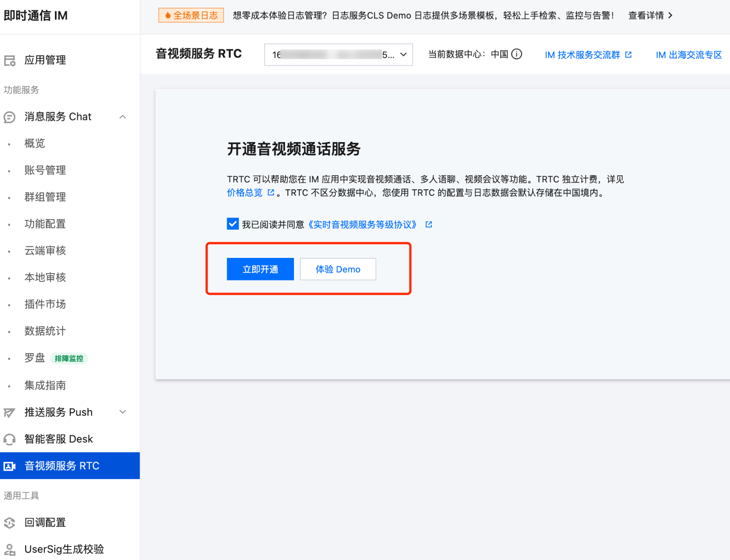This screenshot has width=730, height=560.
Task: Select 功能配置 in the sidebar
Action: 45,224
